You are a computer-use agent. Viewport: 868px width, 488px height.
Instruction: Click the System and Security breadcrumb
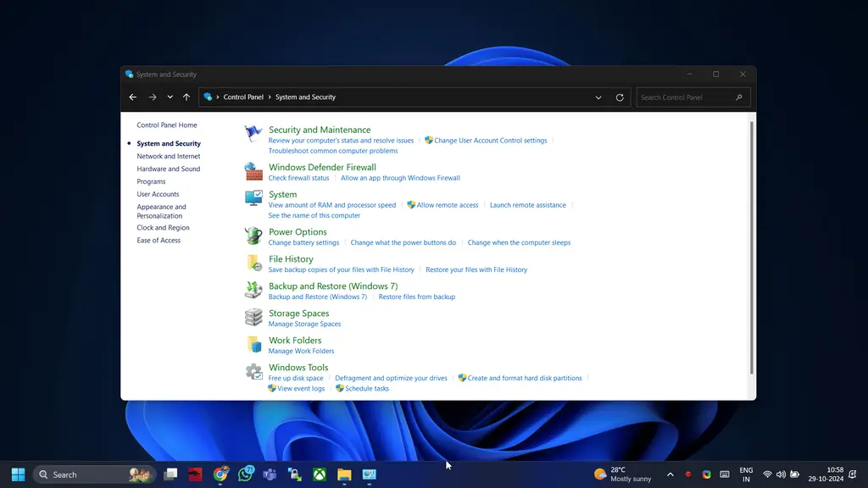pos(305,97)
